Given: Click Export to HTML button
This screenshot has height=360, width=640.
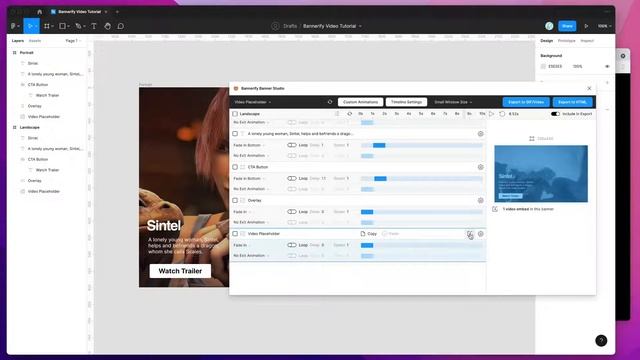Looking at the screenshot, I should tap(573, 102).
